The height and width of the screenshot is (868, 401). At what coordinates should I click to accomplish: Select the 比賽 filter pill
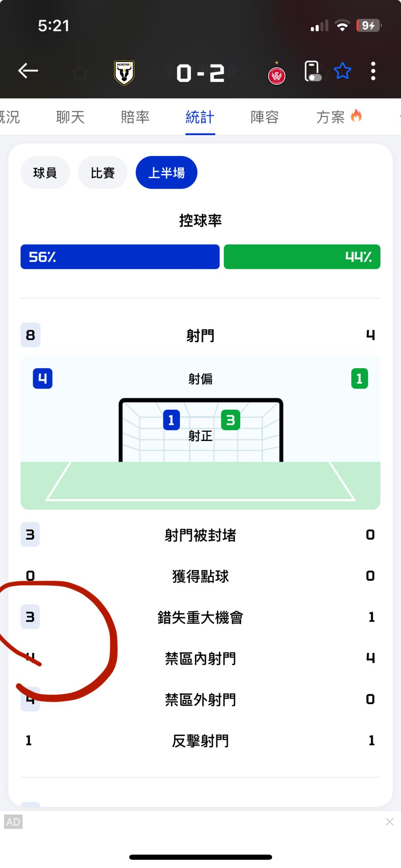click(102, 173)
